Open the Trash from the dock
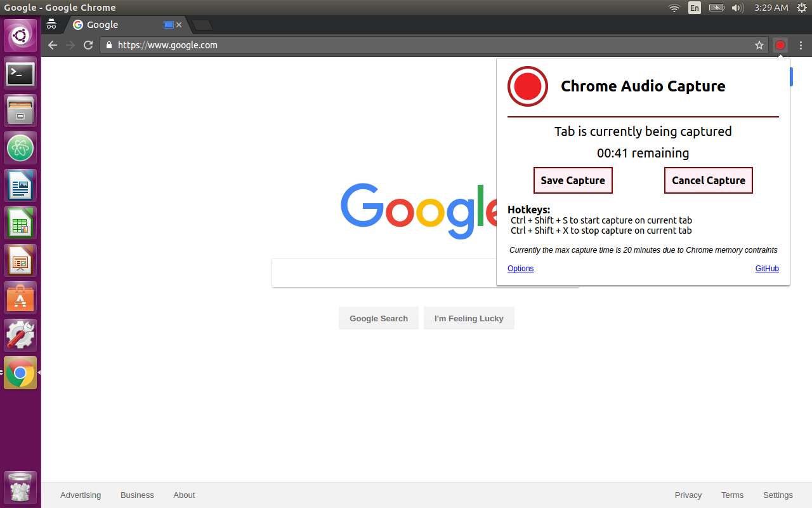The image size is (812, 508). [x=20, y=487]
